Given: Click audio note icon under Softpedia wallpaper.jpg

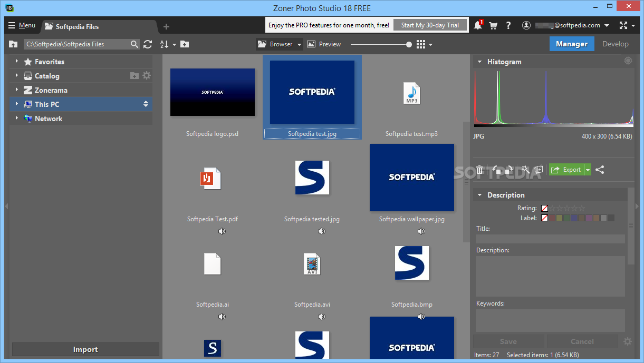Looking at the screenshot, I should tap(421, 231).
